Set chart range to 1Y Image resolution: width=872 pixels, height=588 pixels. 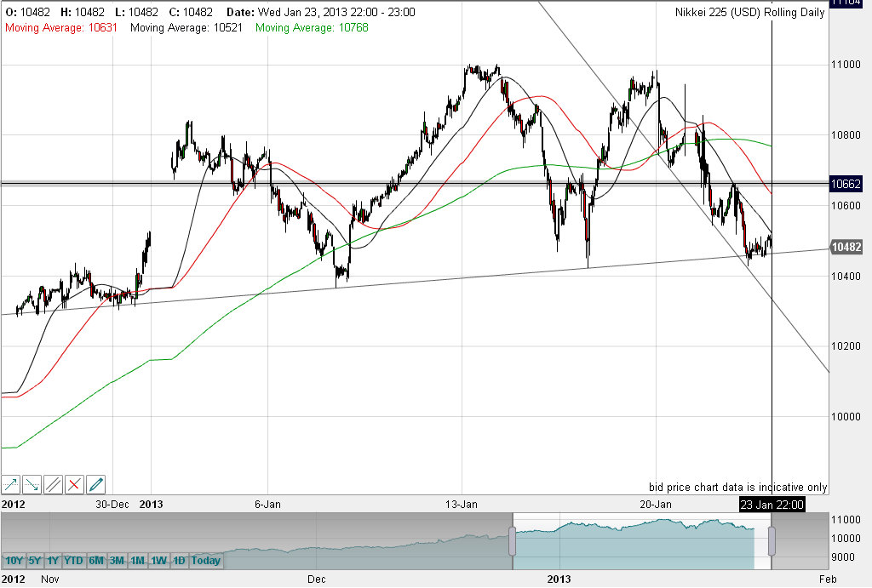[53, 560]
